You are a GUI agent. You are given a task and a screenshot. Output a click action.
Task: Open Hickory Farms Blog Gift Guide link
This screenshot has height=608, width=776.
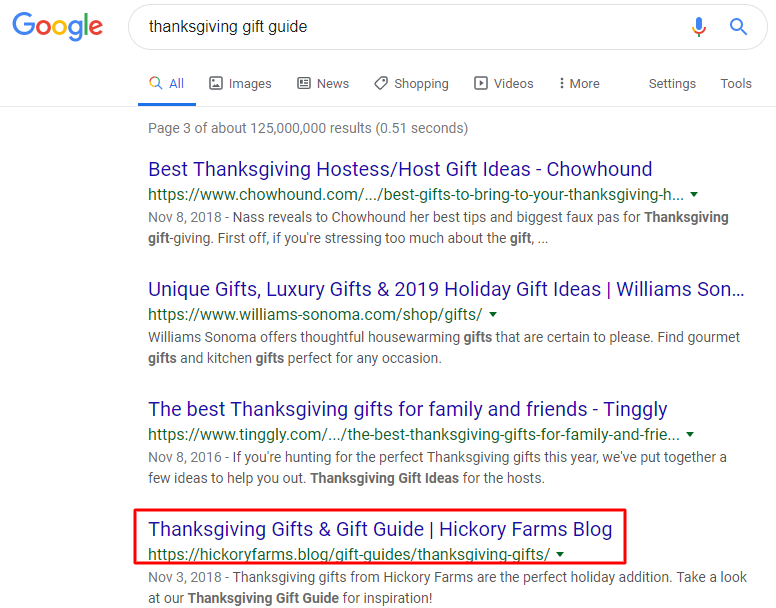click(x=380, y=529)
